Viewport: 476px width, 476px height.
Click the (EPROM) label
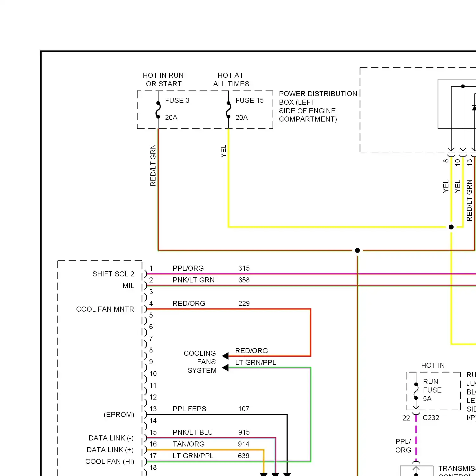119,415
